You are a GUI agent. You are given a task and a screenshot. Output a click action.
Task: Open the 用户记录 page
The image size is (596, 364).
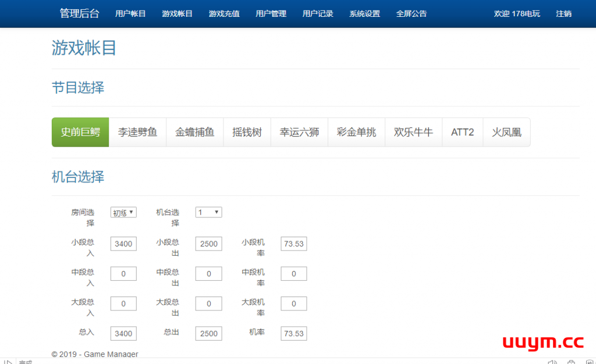coord(318,13)
